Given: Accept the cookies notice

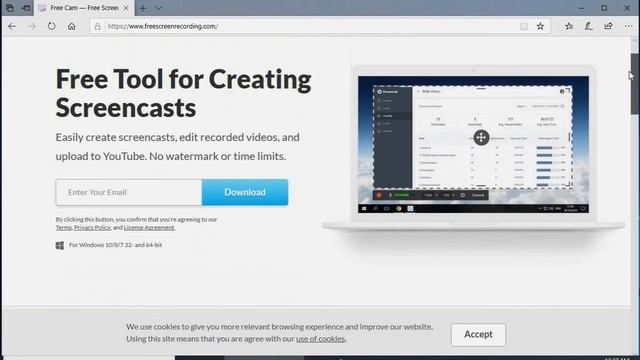Looking at the screenshot, I should pos(478,335).
